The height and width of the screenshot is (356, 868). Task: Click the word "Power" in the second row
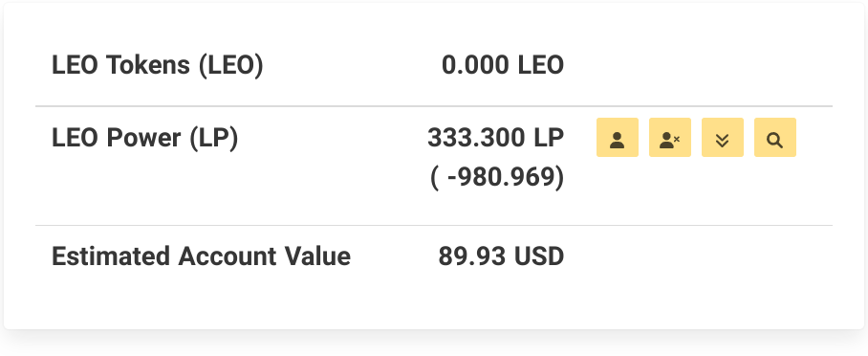(144, 138)
